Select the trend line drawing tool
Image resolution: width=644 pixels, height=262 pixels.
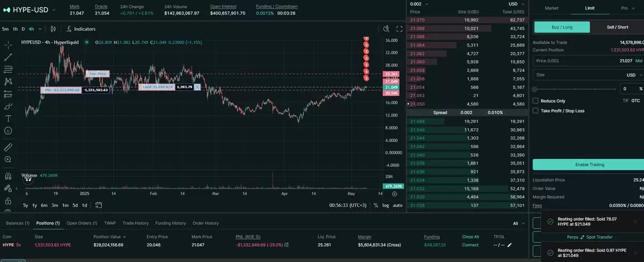(x=8, y=57)
